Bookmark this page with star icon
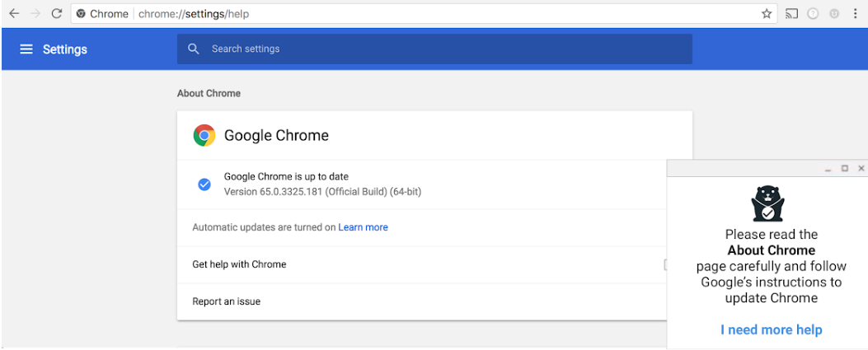Screen dimensions: 868x350 [x=766, y=14]
